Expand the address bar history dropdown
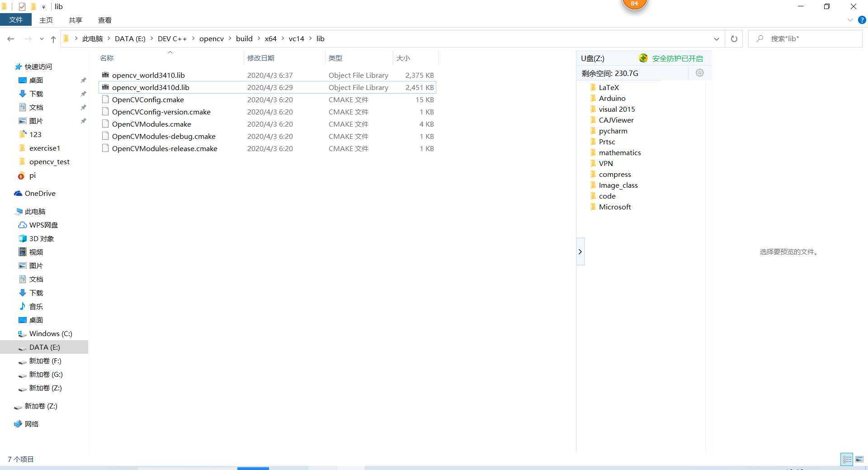 tap(716, 39)
